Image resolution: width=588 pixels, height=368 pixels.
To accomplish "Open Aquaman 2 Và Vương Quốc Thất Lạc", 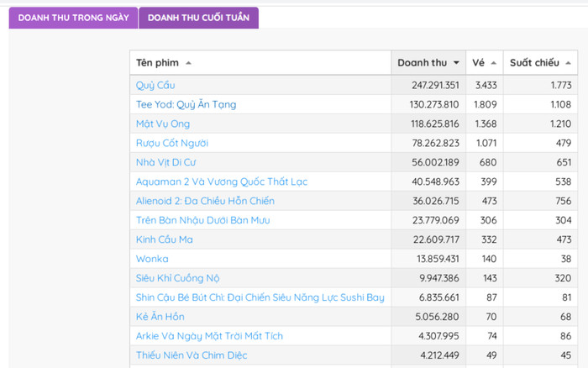I will coord(222,181).
